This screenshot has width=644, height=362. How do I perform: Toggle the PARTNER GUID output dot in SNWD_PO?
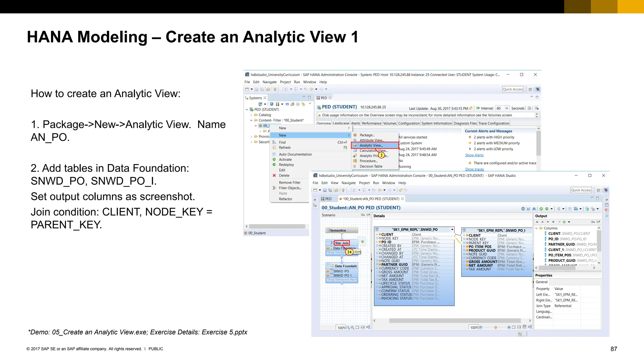(x=380, y=265)
